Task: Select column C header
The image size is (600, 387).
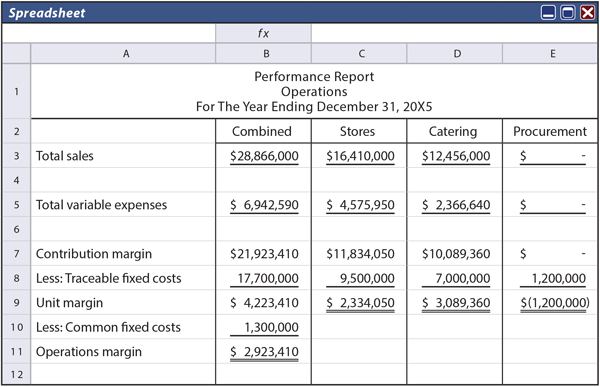Action: tap(359, 54)
